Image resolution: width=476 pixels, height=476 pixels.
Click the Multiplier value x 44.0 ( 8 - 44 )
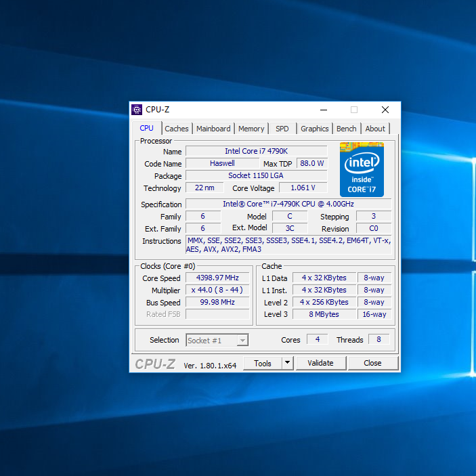click(x=217, y=290)
